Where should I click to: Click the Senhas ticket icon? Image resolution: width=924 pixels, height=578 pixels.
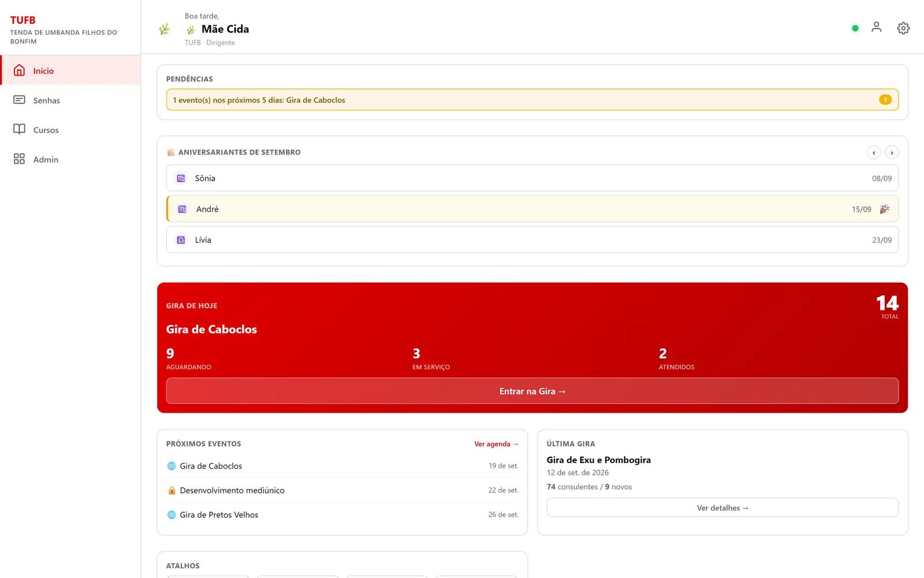[19, 100]
